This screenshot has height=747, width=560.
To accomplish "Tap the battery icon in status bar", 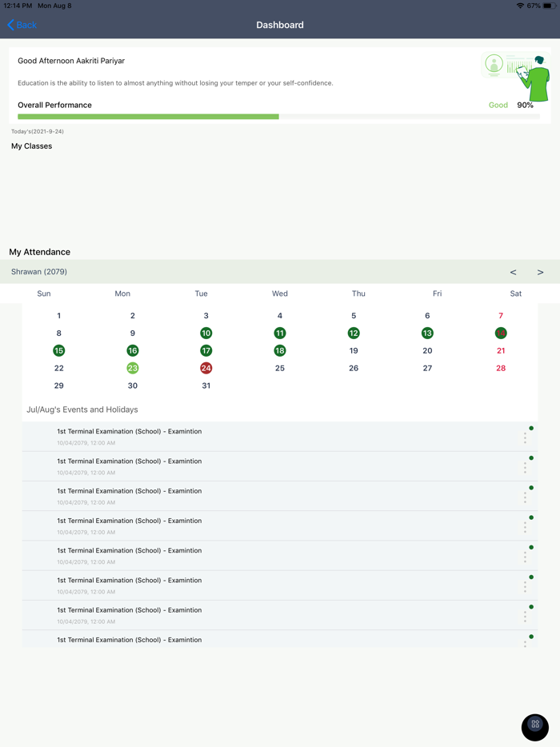I will (x=549, y=6).
